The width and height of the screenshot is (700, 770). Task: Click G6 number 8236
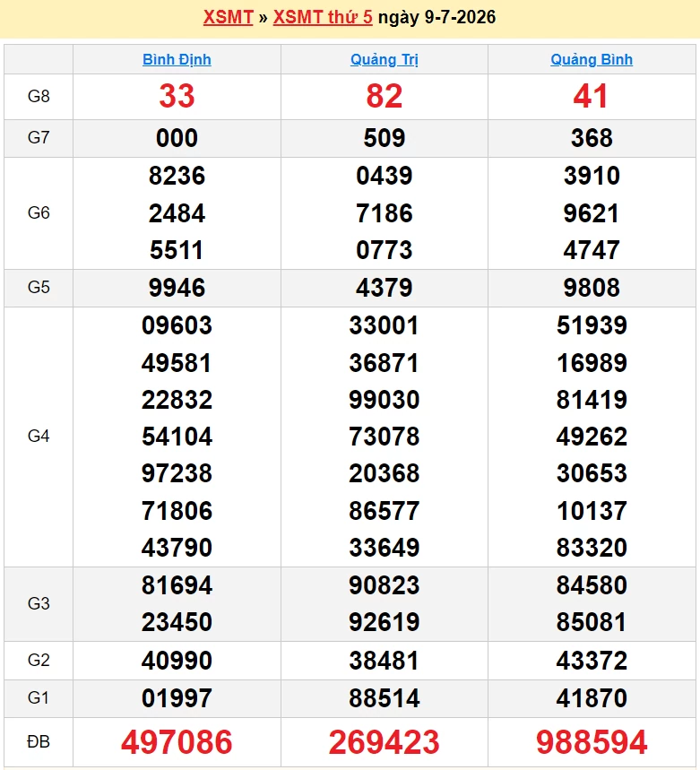(177, 176)
